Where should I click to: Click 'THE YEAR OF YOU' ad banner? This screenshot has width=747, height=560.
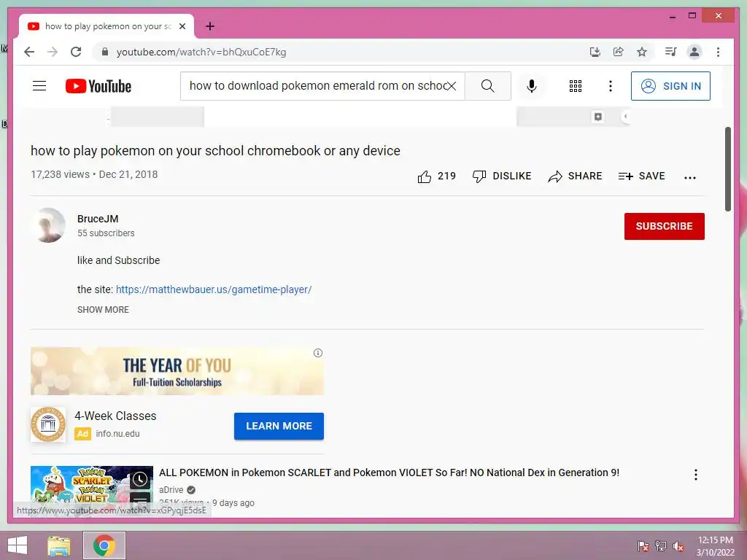pyautogui.click(x=177, y=371)
